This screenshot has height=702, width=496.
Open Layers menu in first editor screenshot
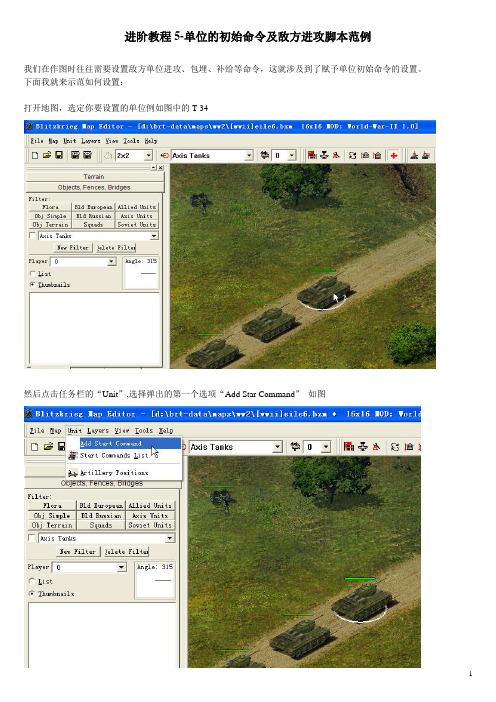coord(90,141)
